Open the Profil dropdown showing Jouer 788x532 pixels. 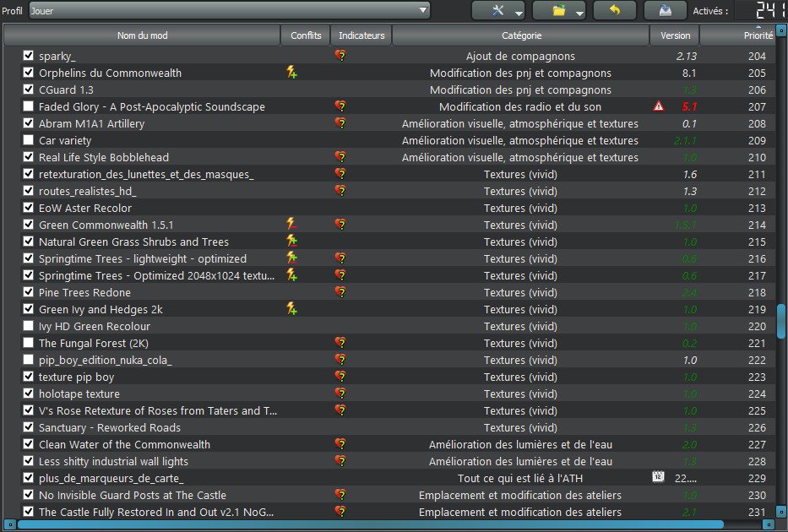tap(230, 10)
